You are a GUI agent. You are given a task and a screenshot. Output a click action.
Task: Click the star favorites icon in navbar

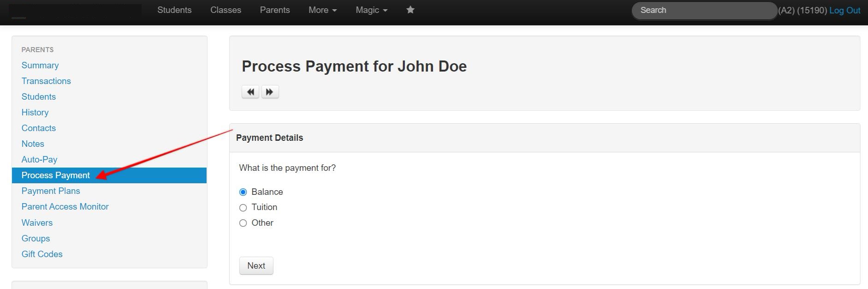(410, 10)
